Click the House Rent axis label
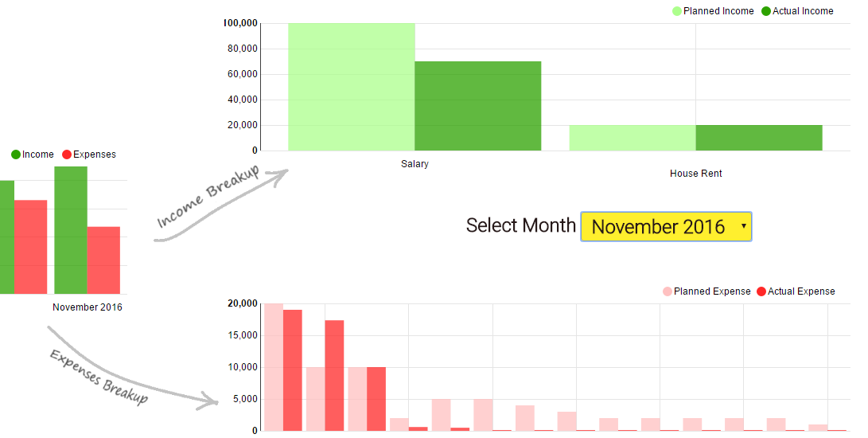 pos(695,174)
